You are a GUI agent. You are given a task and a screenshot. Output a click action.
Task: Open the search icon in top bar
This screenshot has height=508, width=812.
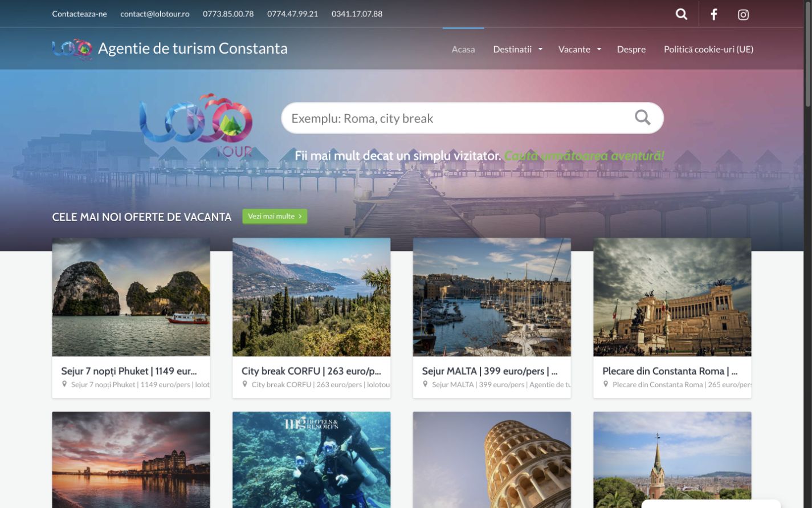(x=681, y=14)
